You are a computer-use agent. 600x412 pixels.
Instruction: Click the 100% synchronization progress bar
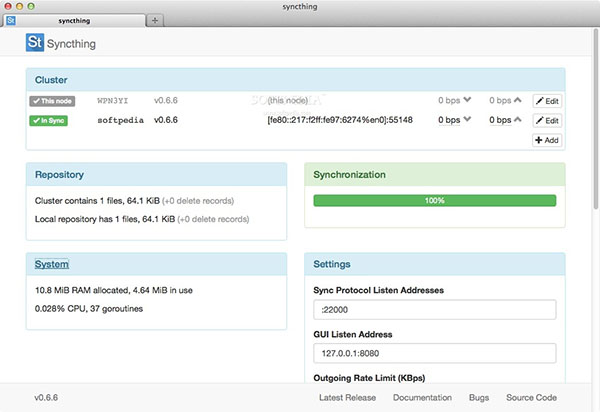[434, 200]
